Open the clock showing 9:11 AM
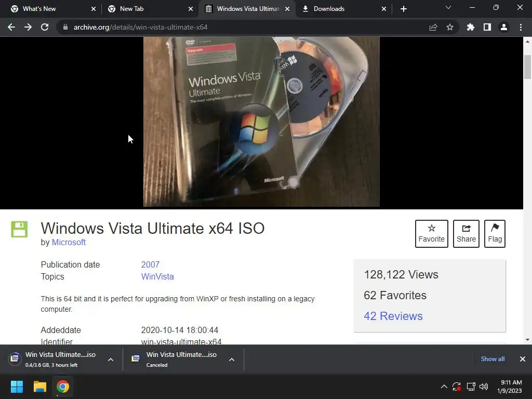 (510, 387)
